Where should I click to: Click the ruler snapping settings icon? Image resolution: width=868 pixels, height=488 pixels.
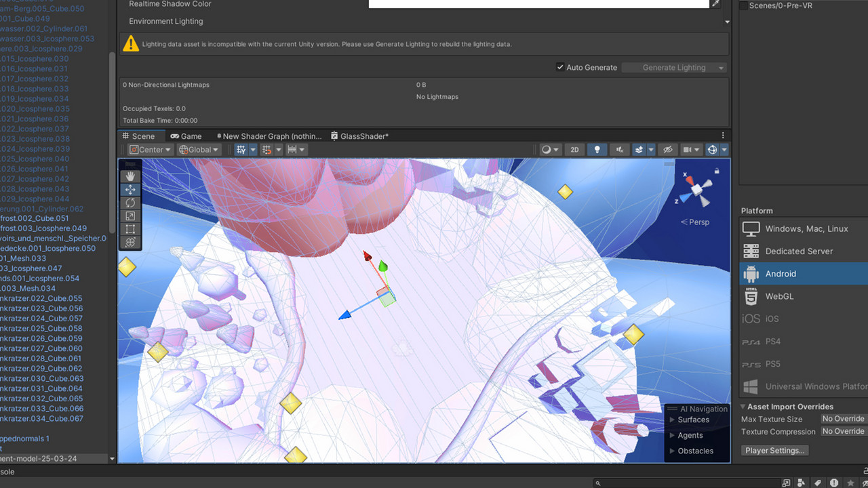point(292,150)
